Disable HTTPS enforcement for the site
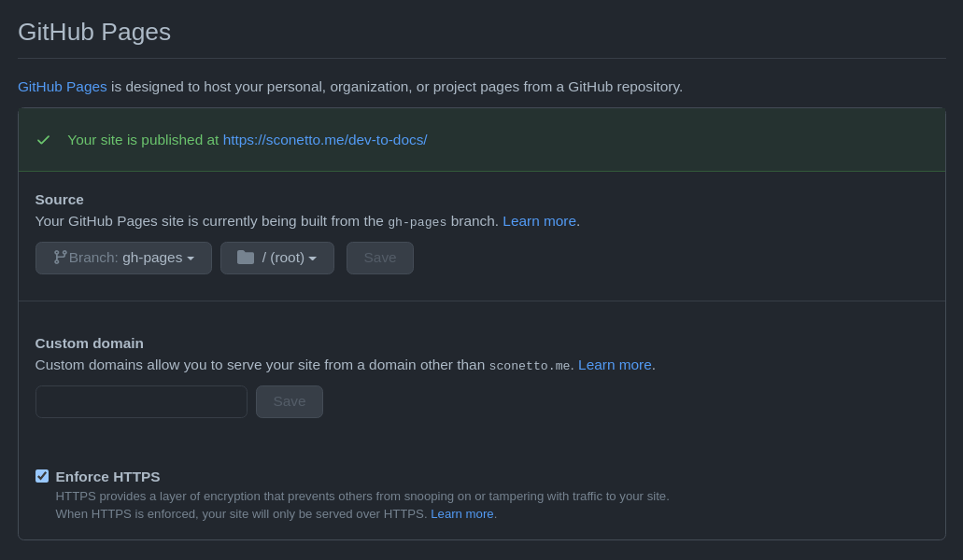Viewport: 963px width, 560px height. (x=41, y=476)
